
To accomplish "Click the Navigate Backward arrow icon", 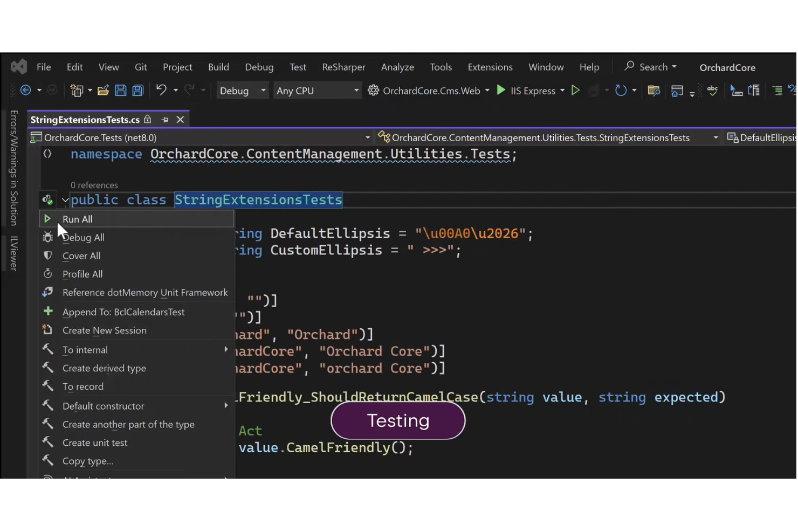I will [x=25, y=91].
